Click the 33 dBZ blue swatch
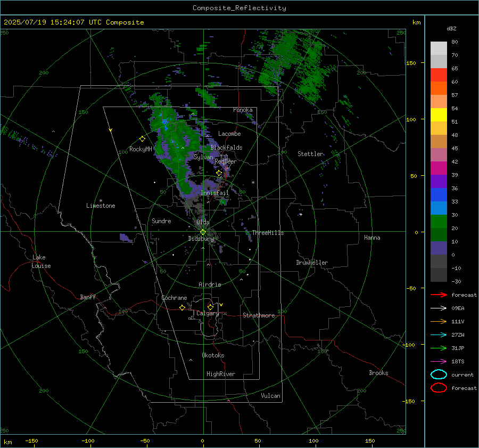Viewport: 479px width, 448px height. 439,195
